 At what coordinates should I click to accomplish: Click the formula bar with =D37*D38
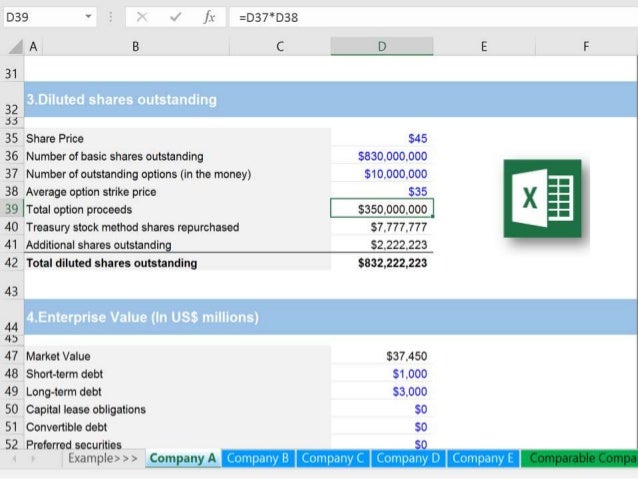point(433,17)
